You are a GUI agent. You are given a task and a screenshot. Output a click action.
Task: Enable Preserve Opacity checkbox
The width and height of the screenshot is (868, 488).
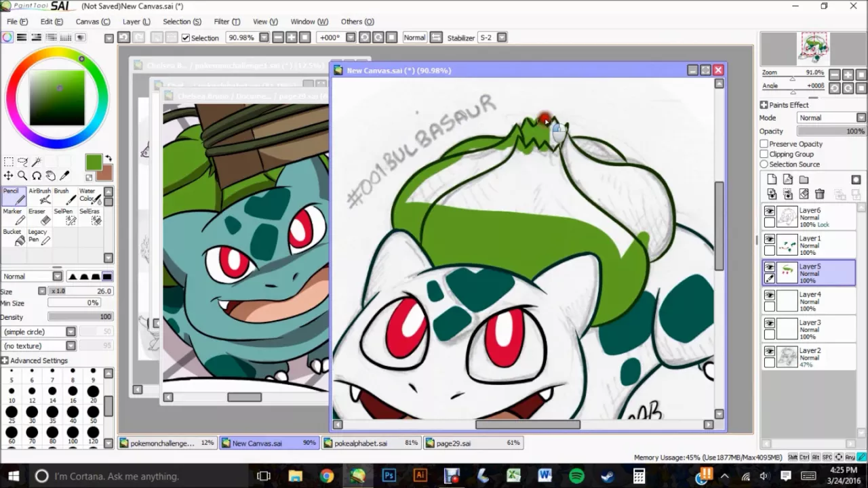[764, 144]
